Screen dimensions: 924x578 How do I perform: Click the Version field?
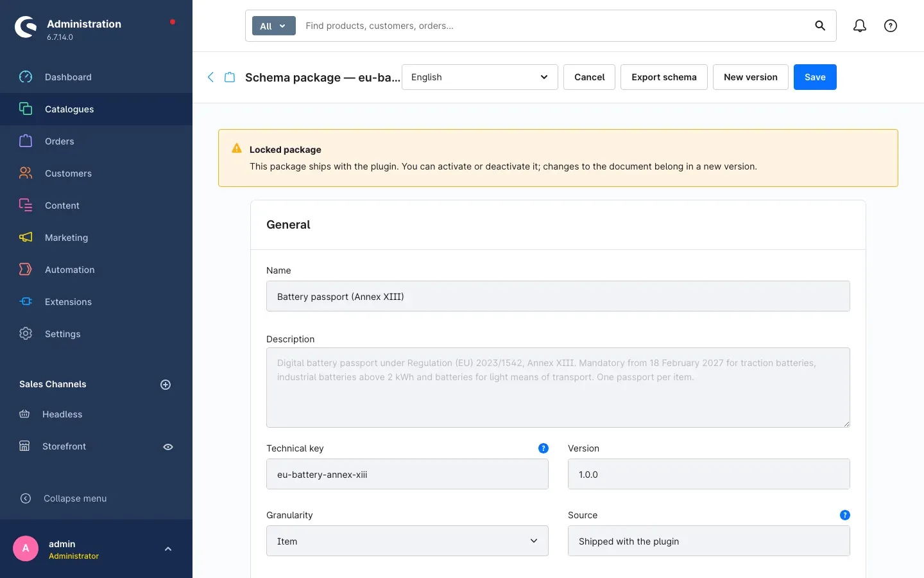709,474
